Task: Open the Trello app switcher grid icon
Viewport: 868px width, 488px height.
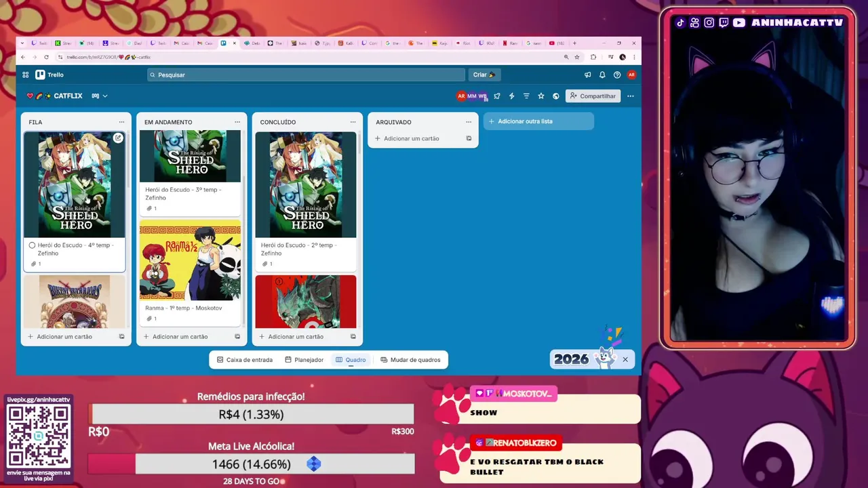Action: coord(26,75)
